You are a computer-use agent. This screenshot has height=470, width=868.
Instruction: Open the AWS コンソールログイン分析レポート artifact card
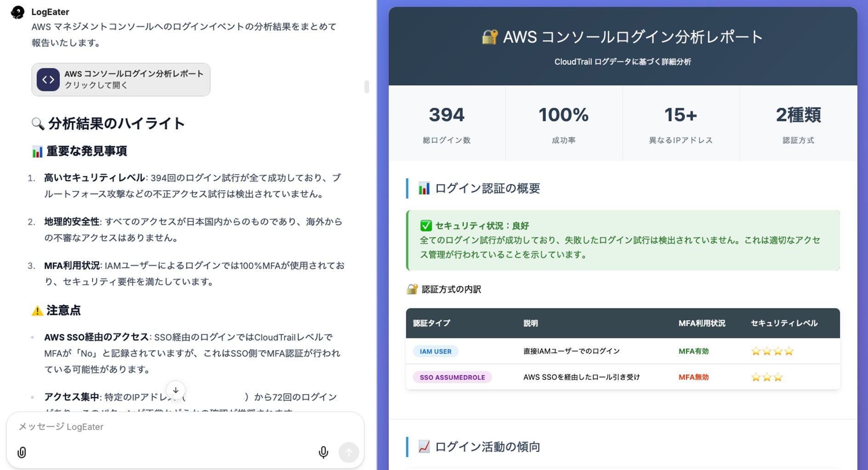click(121, 80)
